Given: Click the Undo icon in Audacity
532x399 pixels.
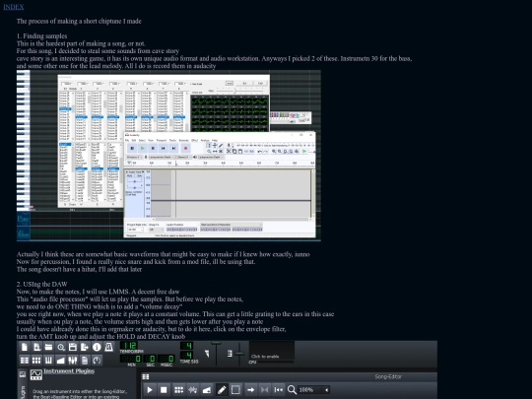Looking at the screenshot, I should point(260,151).
